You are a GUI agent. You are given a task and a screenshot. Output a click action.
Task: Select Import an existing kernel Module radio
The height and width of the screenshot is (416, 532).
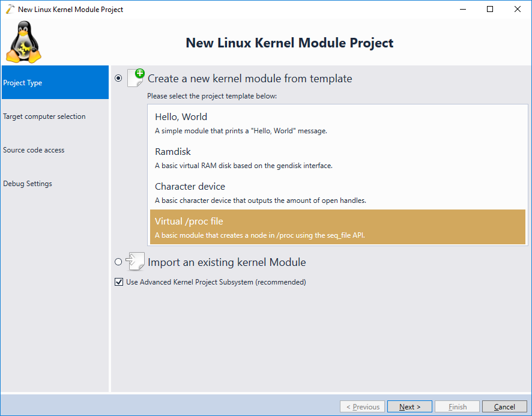click(118, 262)
